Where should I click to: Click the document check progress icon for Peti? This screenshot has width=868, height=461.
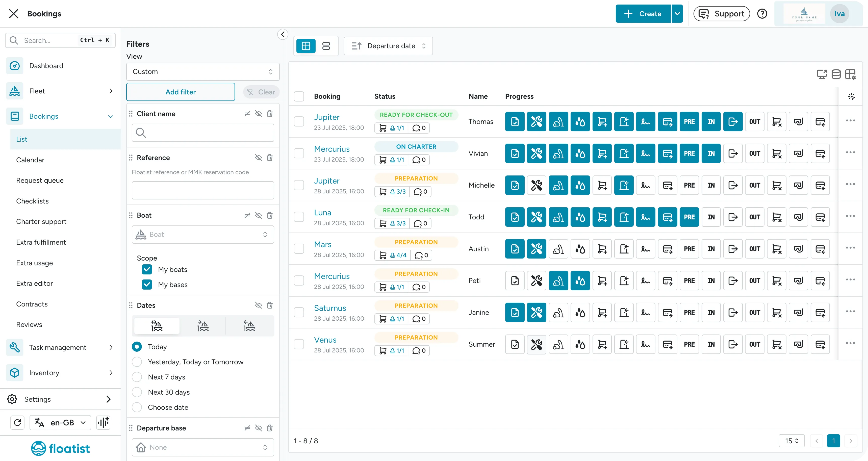click(515, 280)
